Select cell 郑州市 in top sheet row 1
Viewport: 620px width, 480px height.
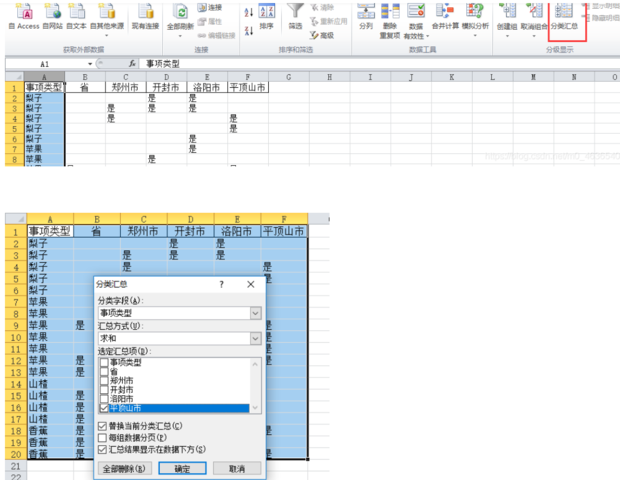pos(125,87)
